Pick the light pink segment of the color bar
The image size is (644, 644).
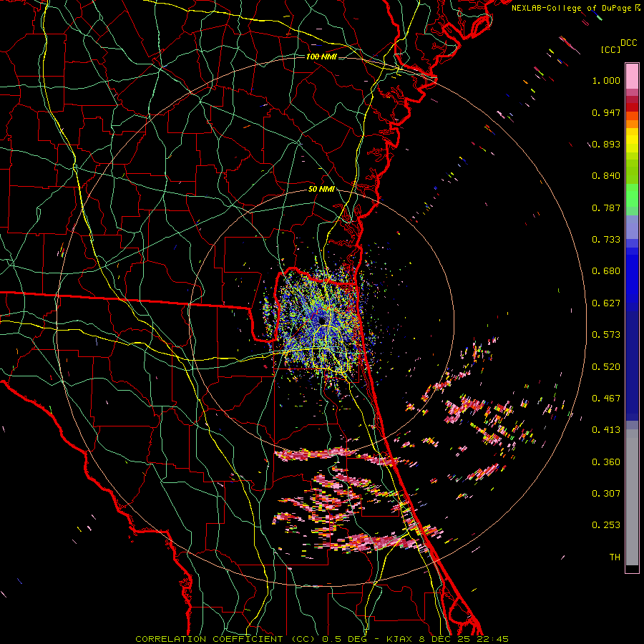[632, 76]
